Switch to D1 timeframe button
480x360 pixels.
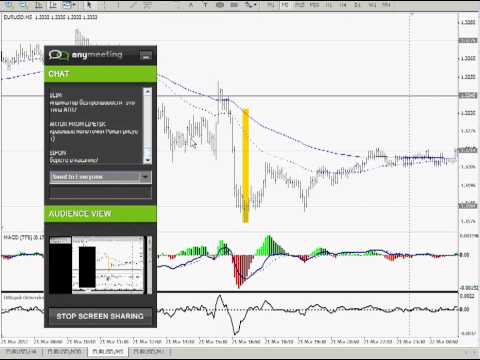[358, 5]
